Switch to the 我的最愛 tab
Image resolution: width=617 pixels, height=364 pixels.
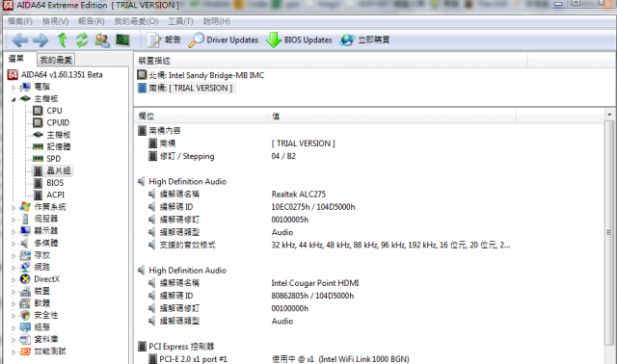[x=56, y=60]
